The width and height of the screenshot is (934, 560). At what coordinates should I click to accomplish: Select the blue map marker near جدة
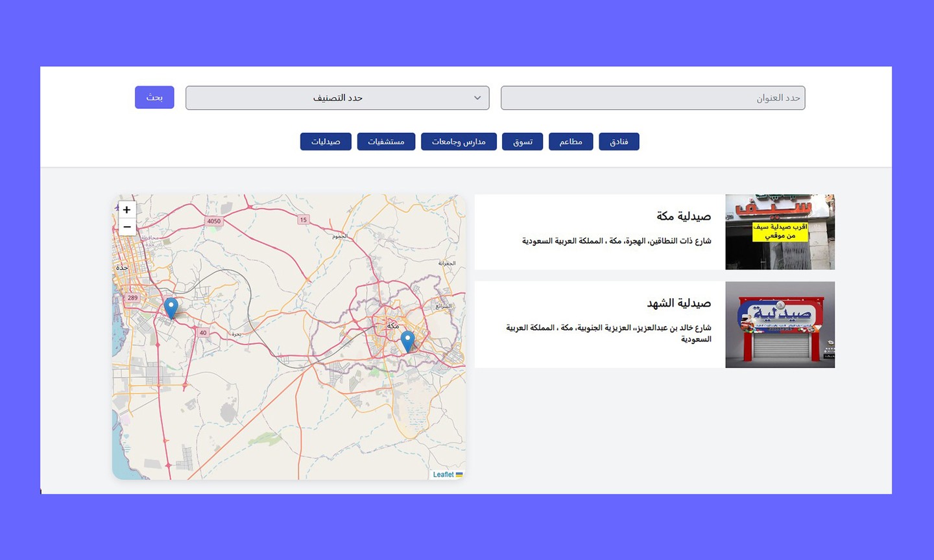[x=171, y=305]
